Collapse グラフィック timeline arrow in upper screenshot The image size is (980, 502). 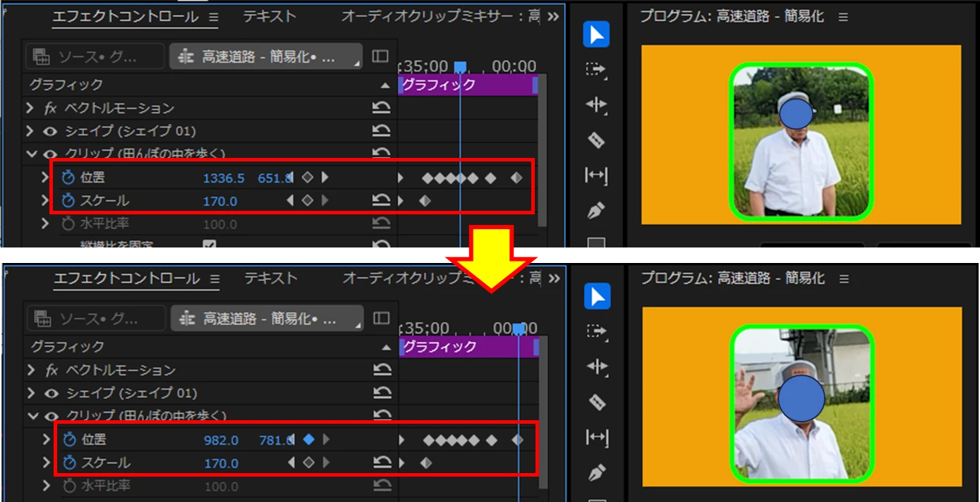[385, 85]
